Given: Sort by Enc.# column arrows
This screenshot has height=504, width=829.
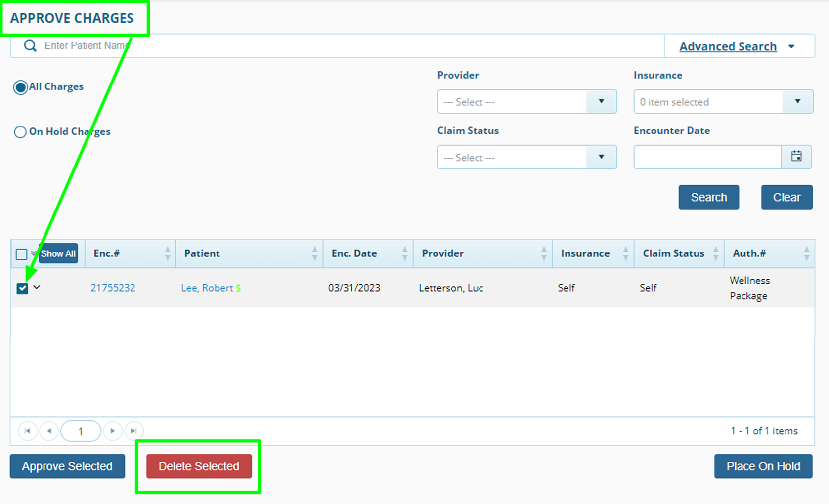Looking at the screenshot, I should point(168,253).
